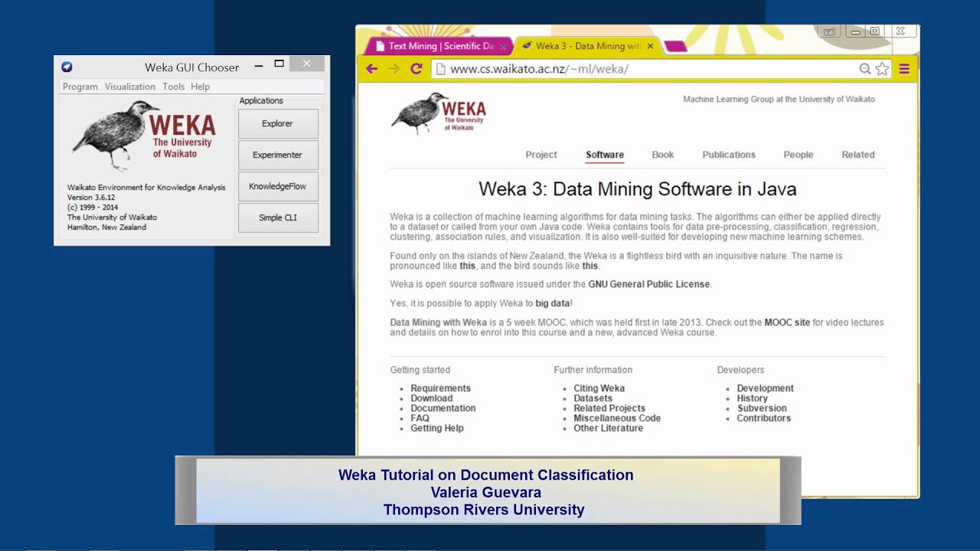
Task: Open the History link
Action: tap(753, 398)
